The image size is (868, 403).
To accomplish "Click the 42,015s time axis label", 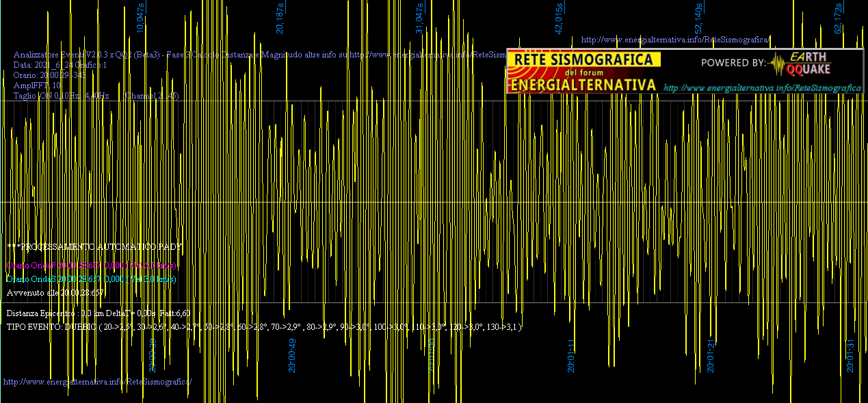I will [559, 17].
